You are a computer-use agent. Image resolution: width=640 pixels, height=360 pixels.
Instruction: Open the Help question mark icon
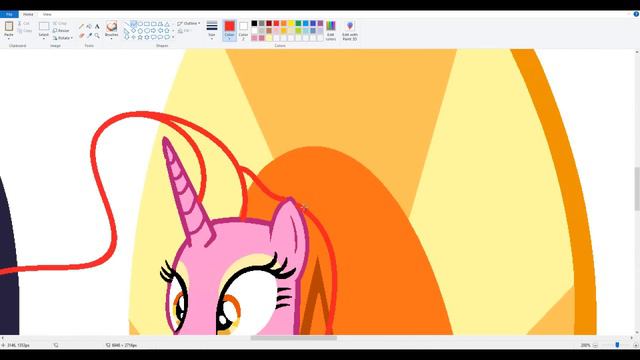636,14
